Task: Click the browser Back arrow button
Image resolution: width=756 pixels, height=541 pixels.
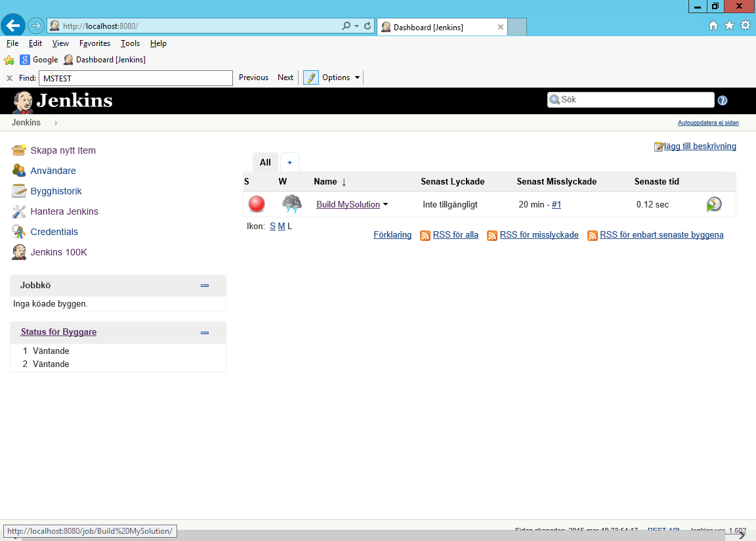Action: coord(13,25)
